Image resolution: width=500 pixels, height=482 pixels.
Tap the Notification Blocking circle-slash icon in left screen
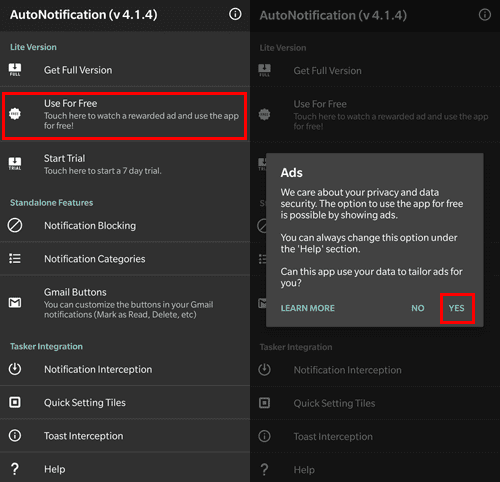pyautogui.click(x=15, y=226)
